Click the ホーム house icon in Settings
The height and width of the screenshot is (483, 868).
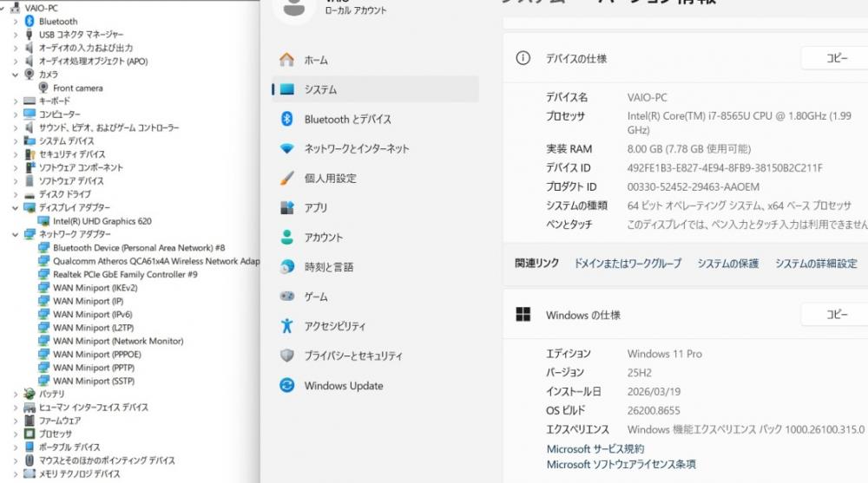(x=286, y=60)
